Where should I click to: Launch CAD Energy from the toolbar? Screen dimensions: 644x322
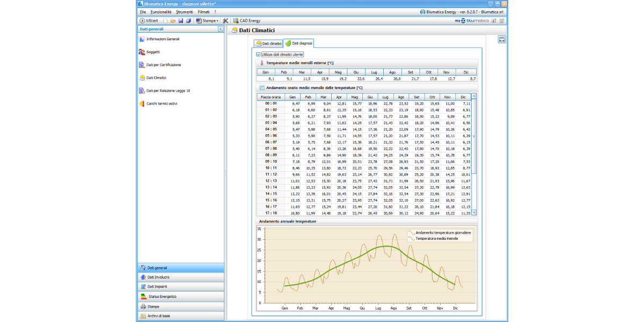click(247, 20)
